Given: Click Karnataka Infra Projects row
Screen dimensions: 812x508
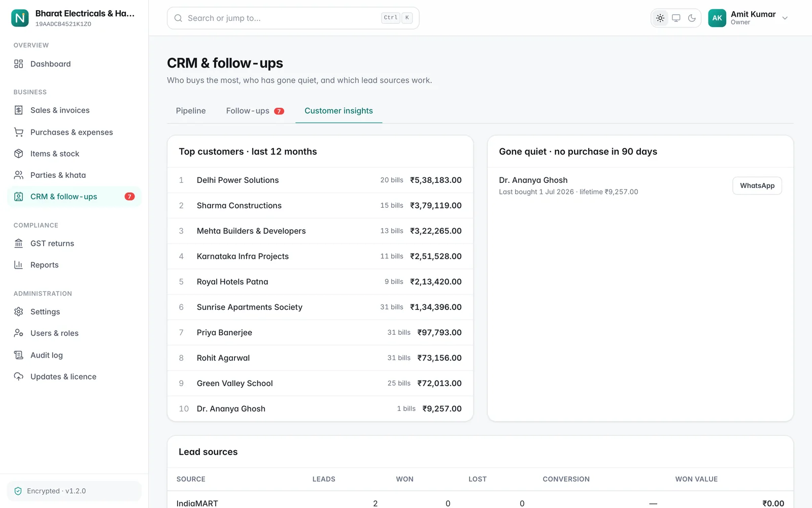Looking at the screenshot, I should (x=320, y=257).
